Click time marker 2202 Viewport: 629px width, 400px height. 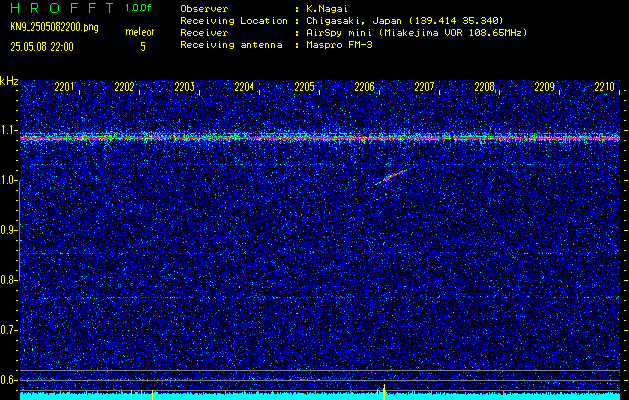[124, 87]
